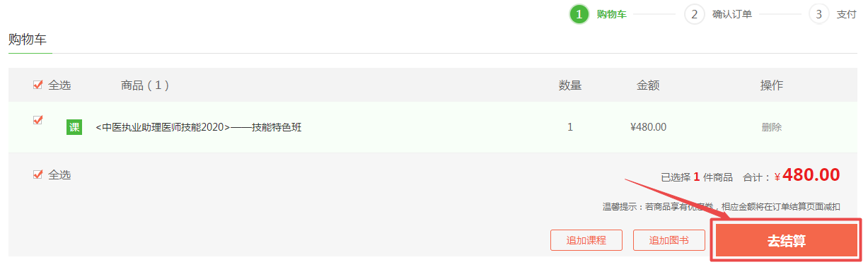The height and width of the screenshot is (267, 868).
Task: Click the 购物车 step label
Action: pyautogui.click(x=612, y=14)
